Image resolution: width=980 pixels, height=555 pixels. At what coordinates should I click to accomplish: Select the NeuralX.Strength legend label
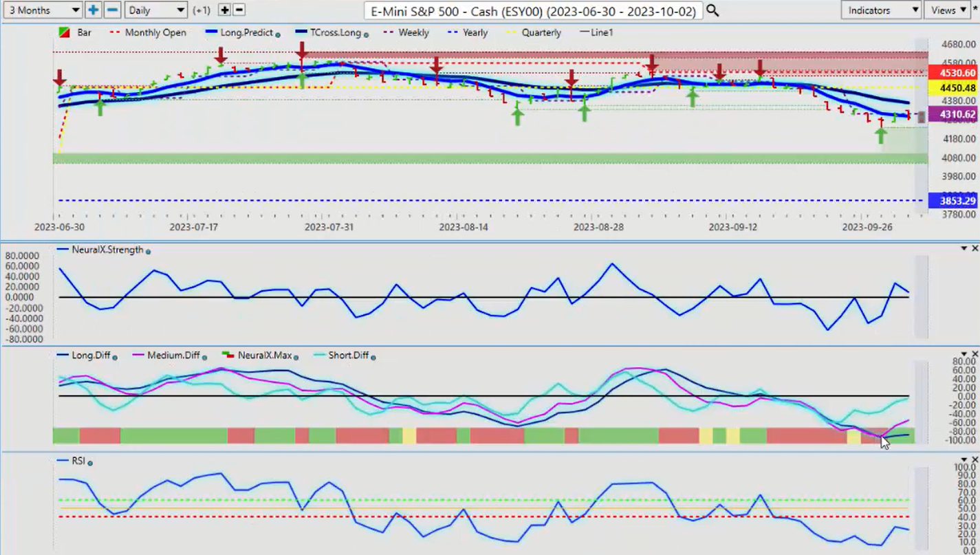click(107, 250)
